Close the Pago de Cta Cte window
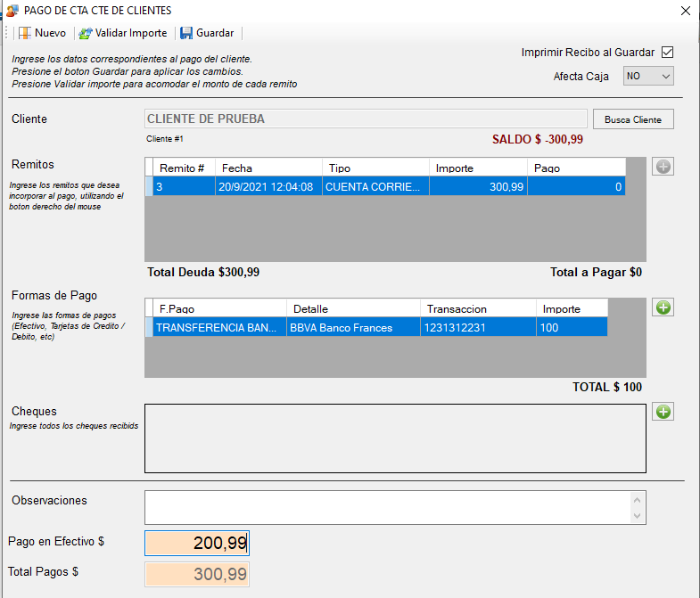Screen dimensions: 700x598 [685, 11]
